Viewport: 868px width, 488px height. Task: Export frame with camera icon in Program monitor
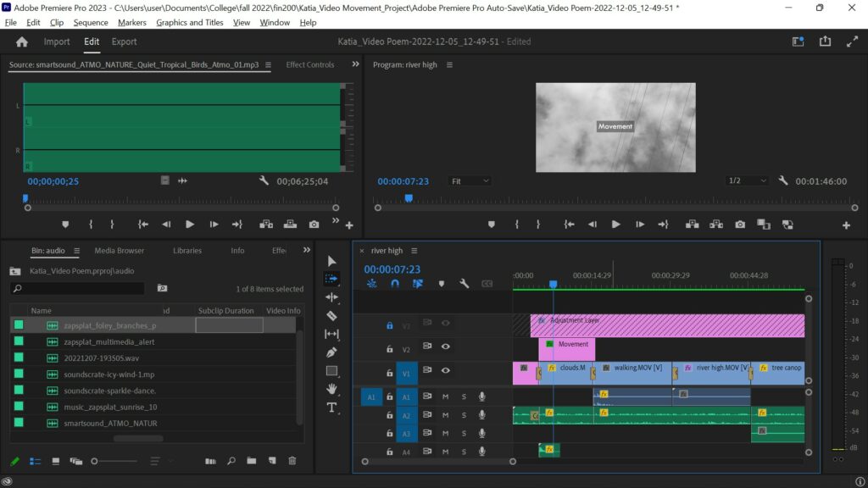(x=740, y=225)
